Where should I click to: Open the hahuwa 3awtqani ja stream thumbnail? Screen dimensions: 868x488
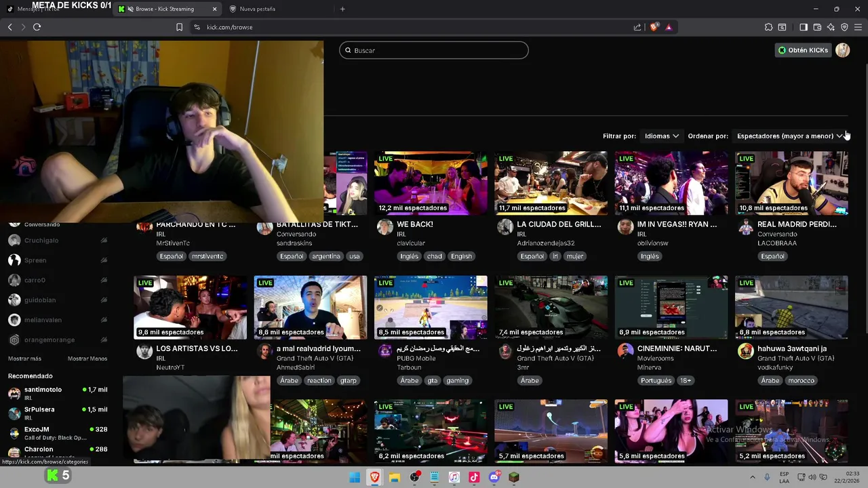click(791, 307)
